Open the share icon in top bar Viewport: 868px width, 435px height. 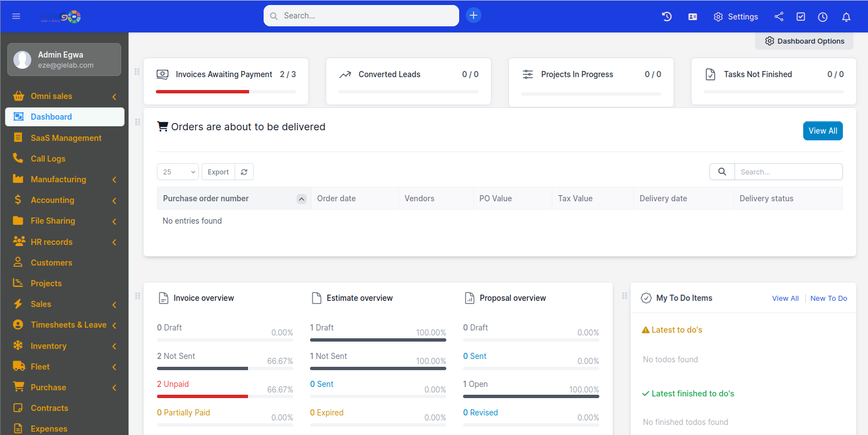(x=779, y=17)
